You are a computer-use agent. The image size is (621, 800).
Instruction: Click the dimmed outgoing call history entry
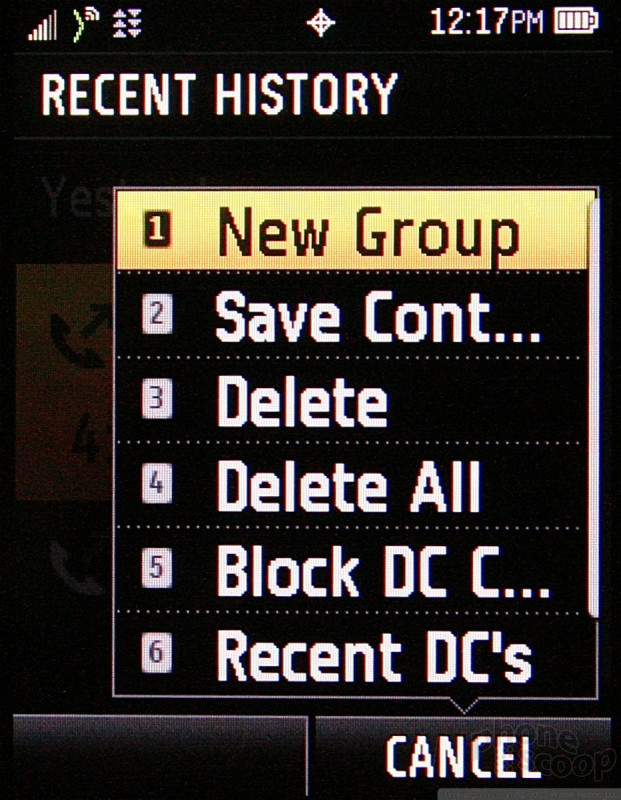tap(64, 382)
